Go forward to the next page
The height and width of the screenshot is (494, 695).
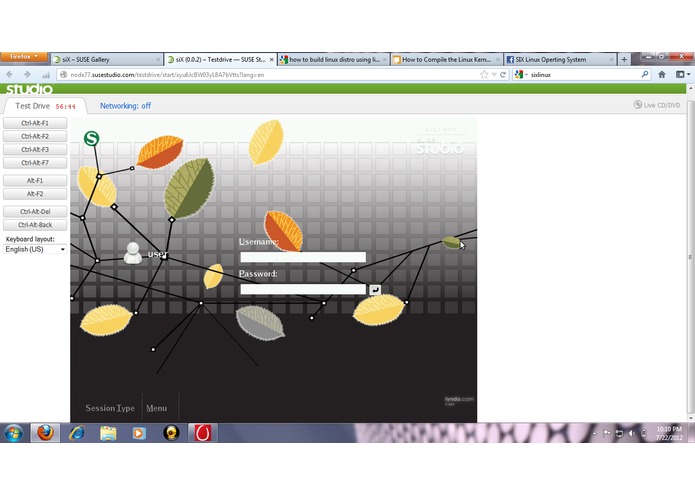coord(27,74)
